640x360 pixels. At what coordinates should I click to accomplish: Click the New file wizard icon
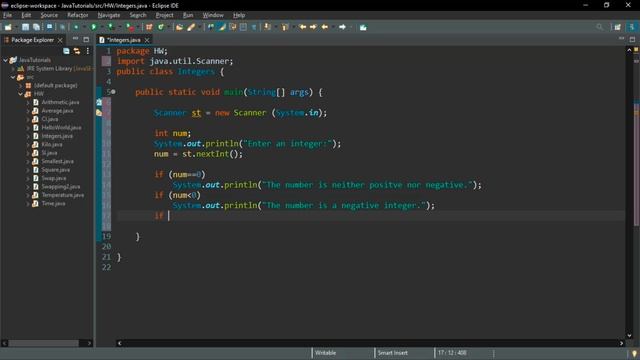click(x=8, y=27)
